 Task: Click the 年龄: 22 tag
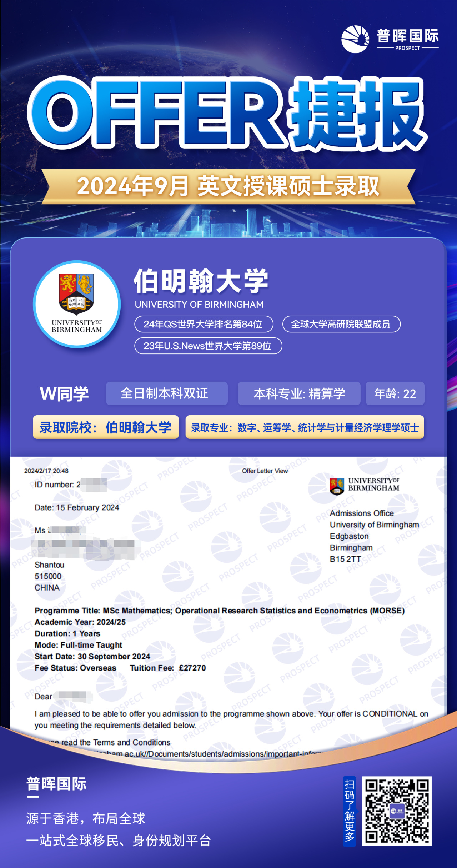coord(395,393)
